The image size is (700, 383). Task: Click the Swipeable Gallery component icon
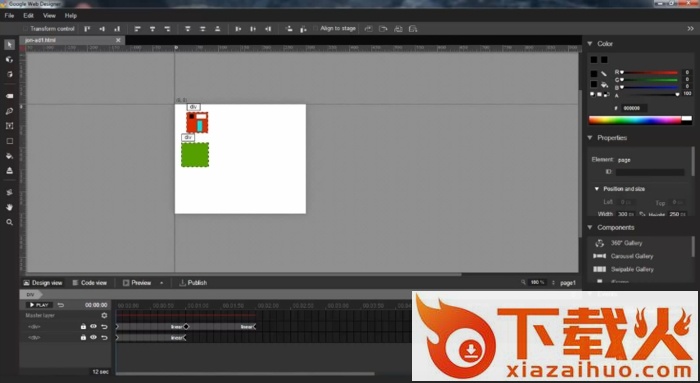600,269
